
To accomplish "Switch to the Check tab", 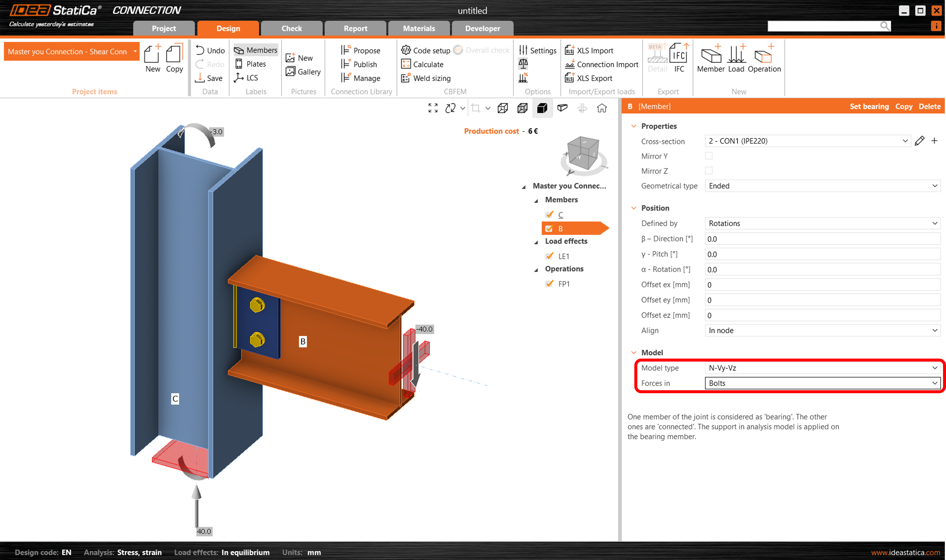I will click(x=291, y=29).
